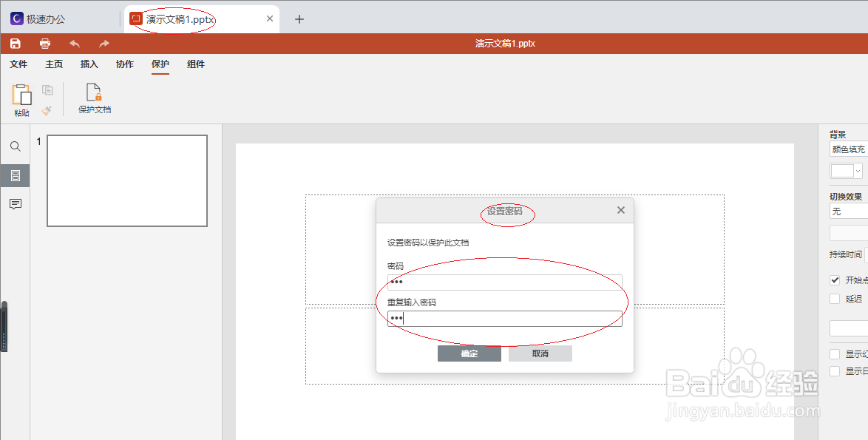Click 取消 to cancel password setup
Screen dimensions: 868x440
[x=540, y=353]
